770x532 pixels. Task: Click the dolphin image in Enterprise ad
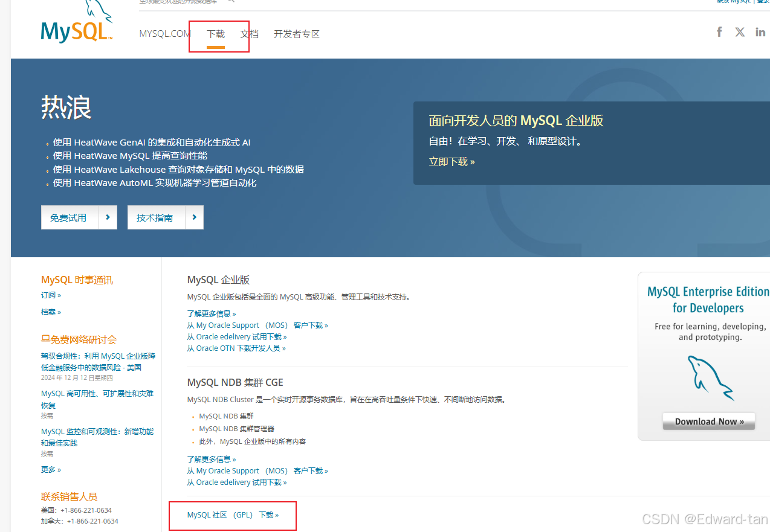(x=711, y=378)
